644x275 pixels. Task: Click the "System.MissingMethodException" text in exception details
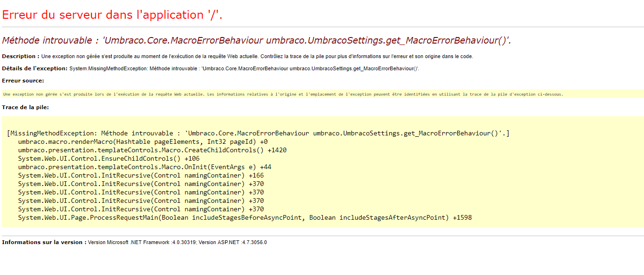108,69
